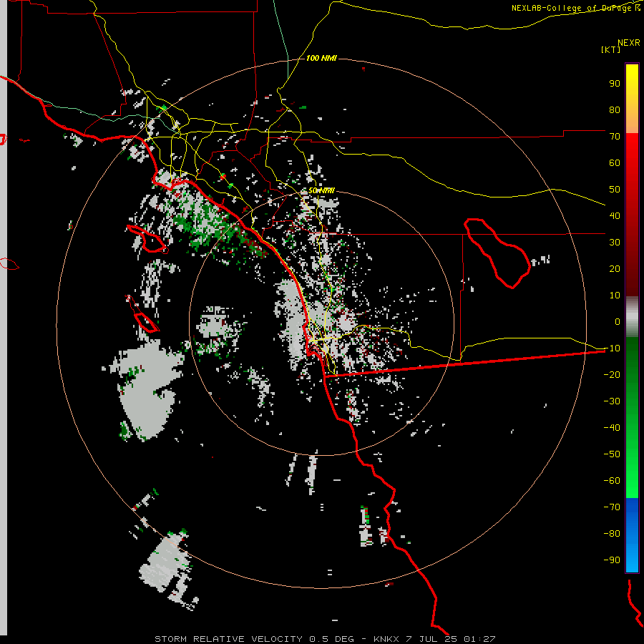Select the -60 value on the velocity scale
The height and width of the screenshot is (644, 644).
(x=612, y=481)
